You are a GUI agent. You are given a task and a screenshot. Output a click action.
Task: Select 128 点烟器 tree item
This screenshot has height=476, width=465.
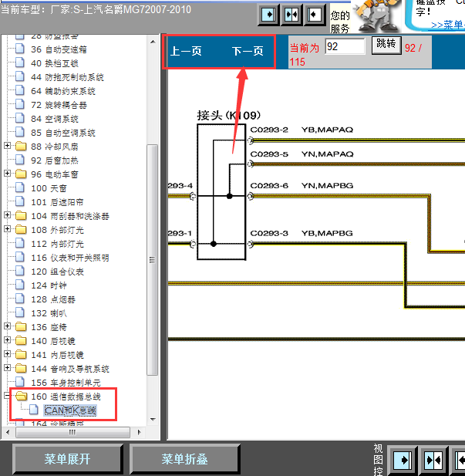[x=53, y=299]
